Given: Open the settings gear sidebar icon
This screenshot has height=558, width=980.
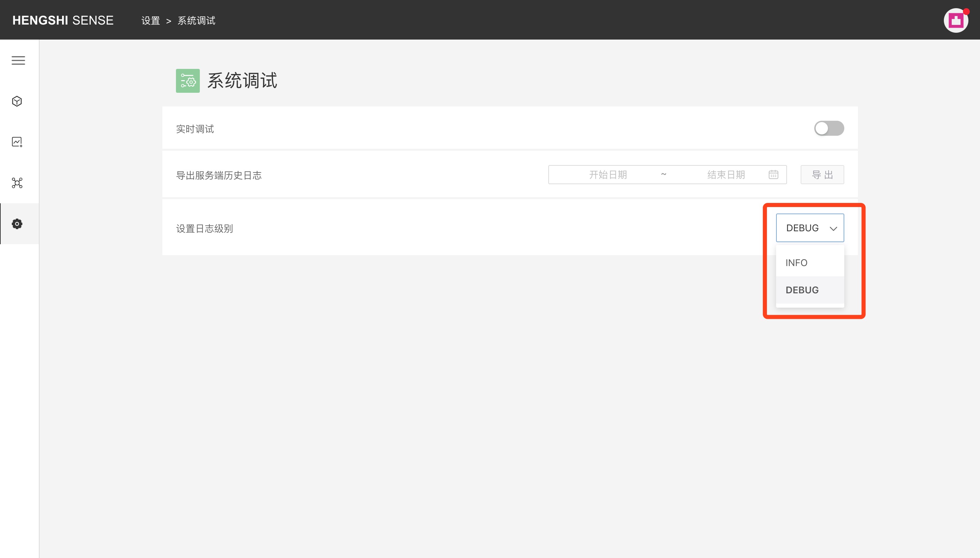Looking at the screenshot, I should [17, 223].
